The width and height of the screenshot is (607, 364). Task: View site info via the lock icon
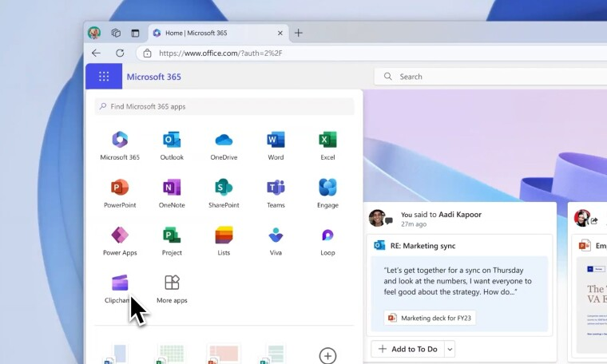[x=147, y=53]
